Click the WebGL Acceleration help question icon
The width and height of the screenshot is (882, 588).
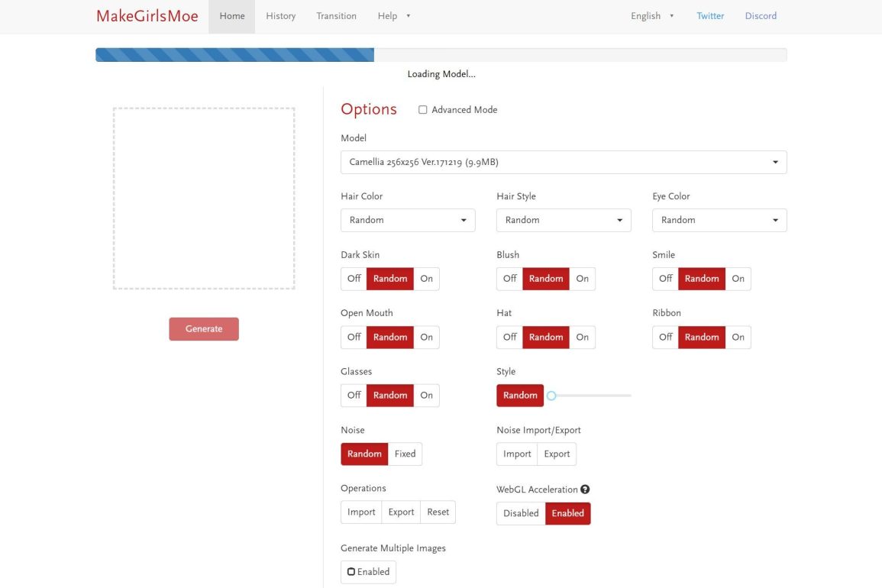click(585, 489)
